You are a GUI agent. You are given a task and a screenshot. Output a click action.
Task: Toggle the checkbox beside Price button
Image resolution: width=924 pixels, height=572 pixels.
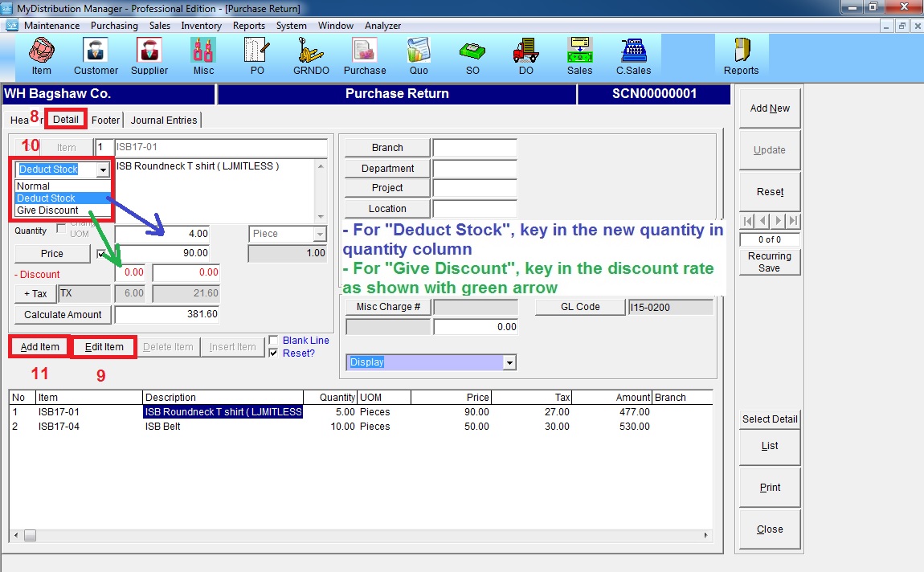click(102, 253)
